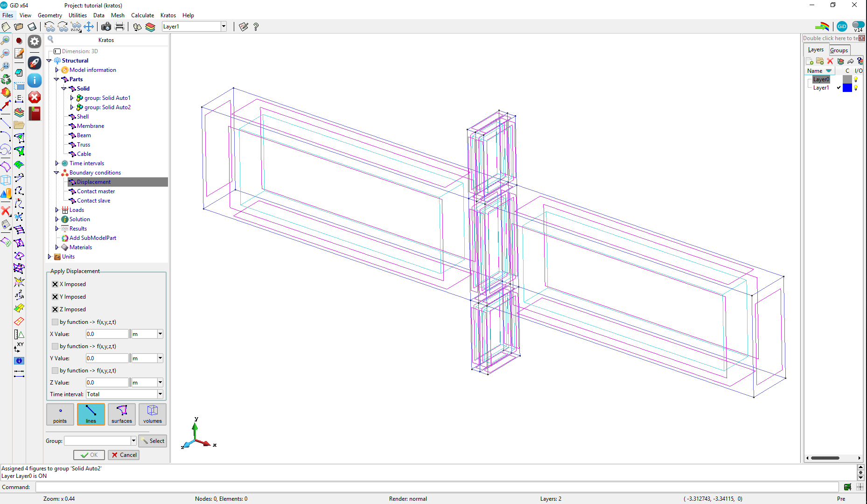Click the help question mark icon
This screenshot has height=504, width=867.
[256, 27]
